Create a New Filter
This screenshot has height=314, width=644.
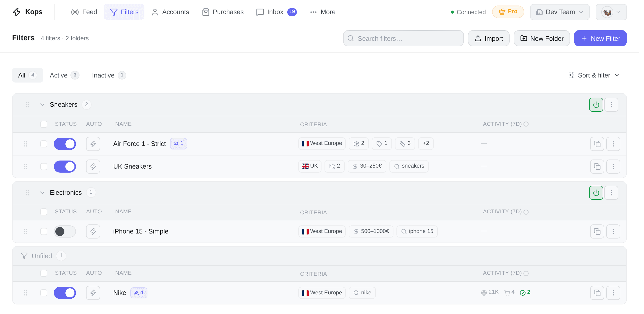coord(600,38)
